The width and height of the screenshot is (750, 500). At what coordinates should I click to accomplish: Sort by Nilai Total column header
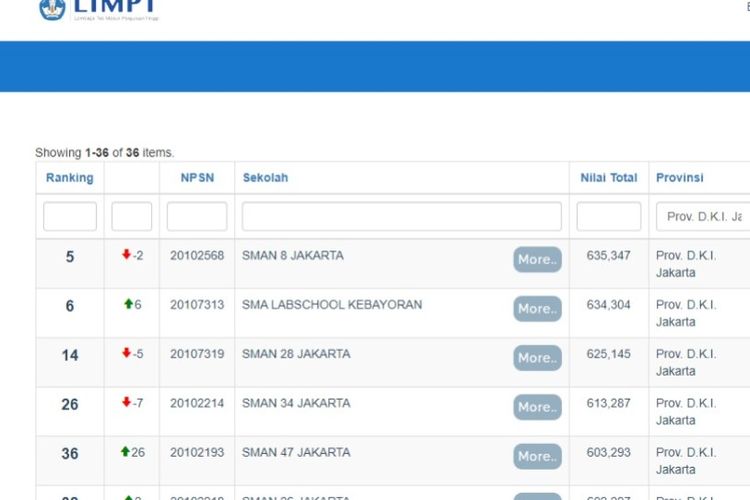tap(608, 177)
